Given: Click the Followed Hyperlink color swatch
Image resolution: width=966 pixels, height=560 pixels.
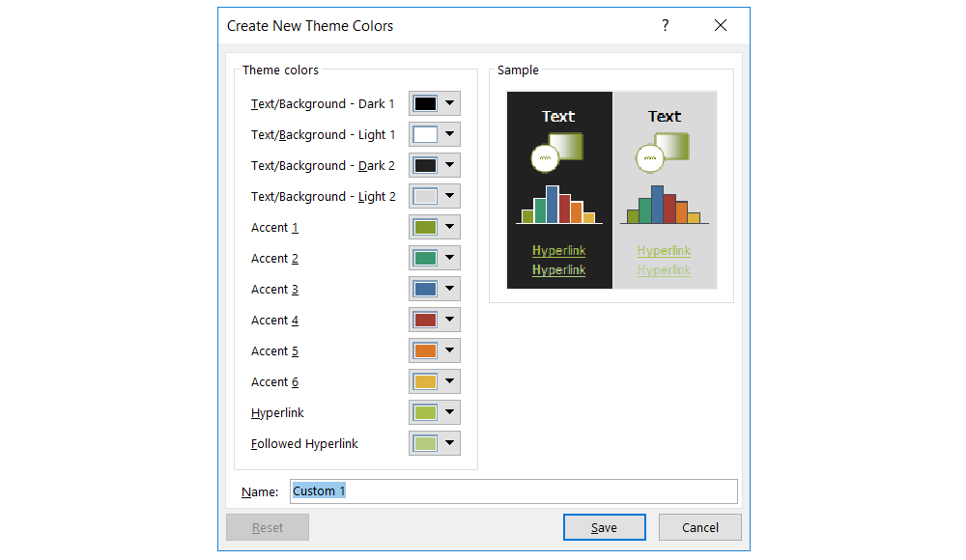Looking at the screenshot, I should point(427,443).
